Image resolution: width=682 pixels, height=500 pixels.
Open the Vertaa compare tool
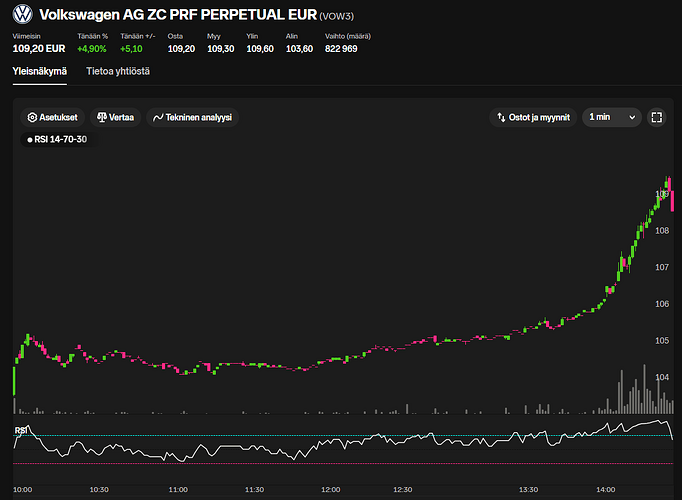pyautogui.click(x=115, y=117)
